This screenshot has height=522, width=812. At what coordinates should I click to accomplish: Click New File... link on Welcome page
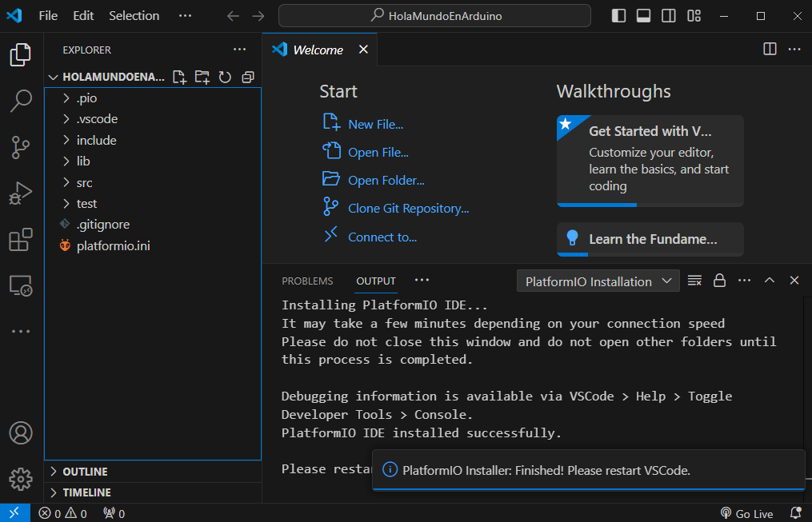[x=375, y=125]
